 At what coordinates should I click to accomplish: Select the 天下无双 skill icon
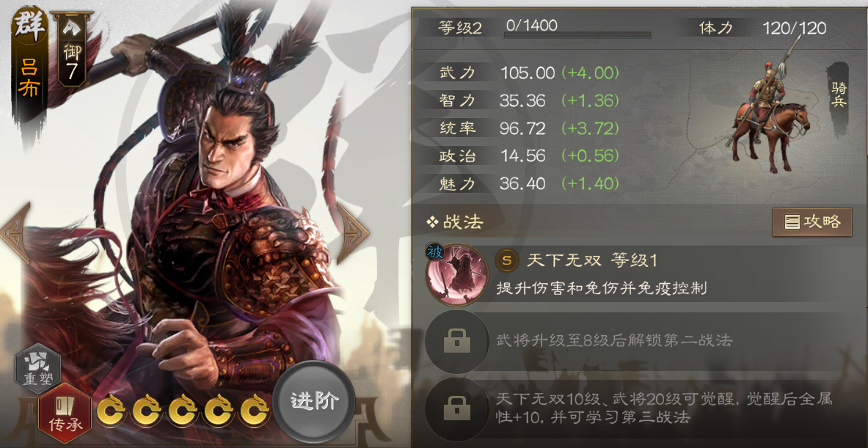[456, 275]
